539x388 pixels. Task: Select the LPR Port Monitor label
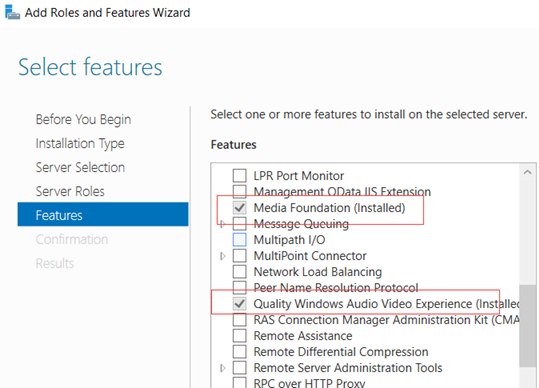tap(299, 176)
